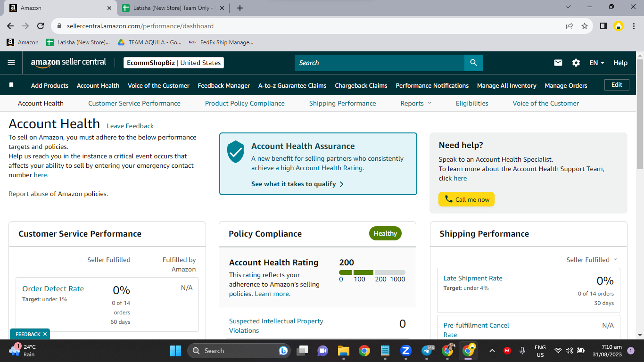This screenshot has height=362, width=644.
Task: Open a new browser tab
Action: 240,8
